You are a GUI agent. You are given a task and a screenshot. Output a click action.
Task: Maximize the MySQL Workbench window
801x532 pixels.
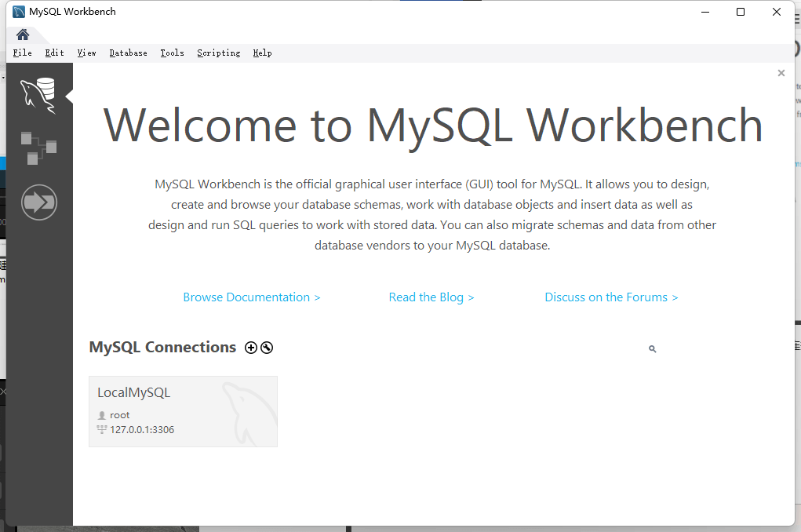[x=741, y=12]
